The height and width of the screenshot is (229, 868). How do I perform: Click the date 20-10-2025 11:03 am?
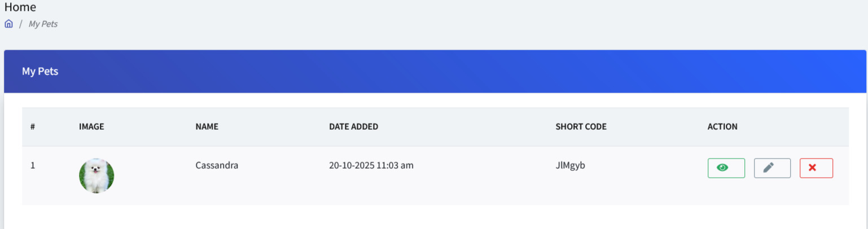(371, 166)
